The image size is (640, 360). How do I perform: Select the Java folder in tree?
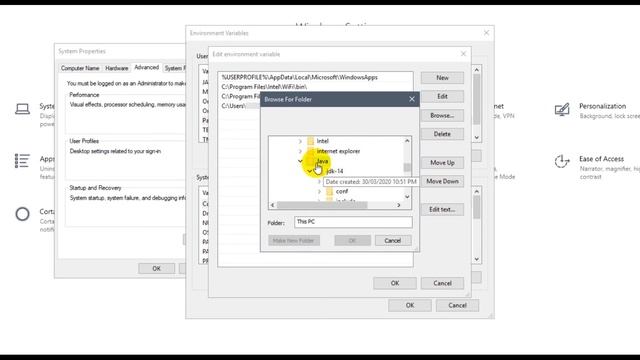(322, 161)
